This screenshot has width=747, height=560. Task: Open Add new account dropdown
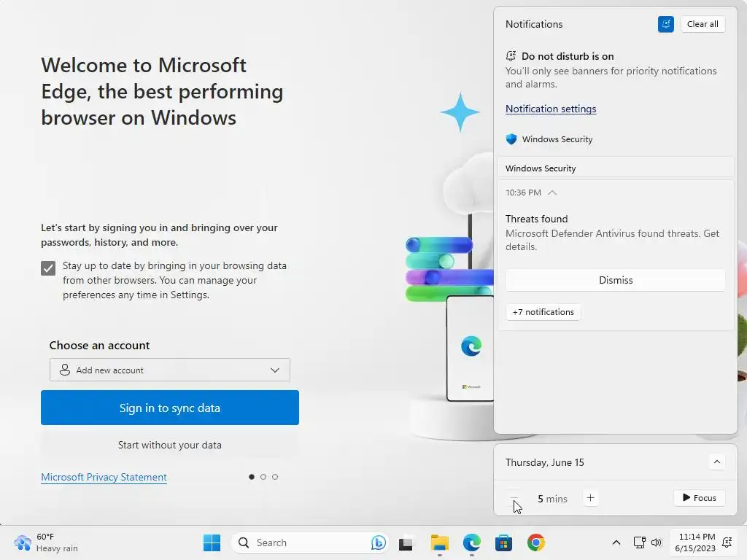click(169, 370)
